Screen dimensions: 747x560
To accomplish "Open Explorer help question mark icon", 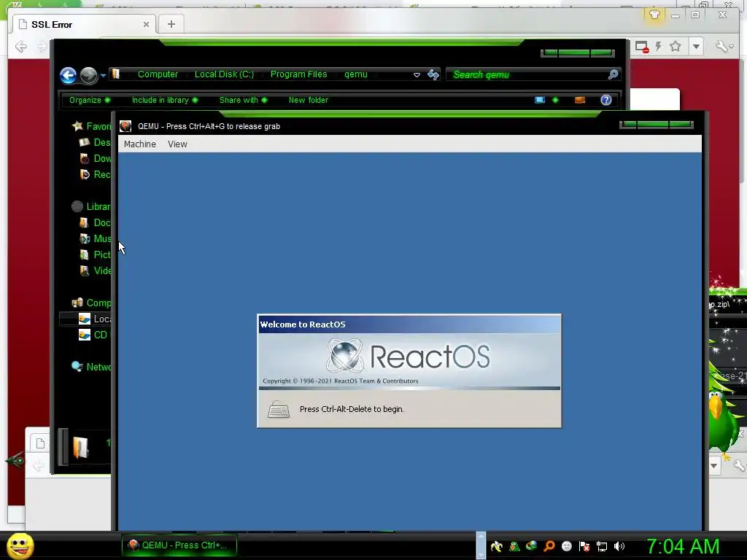I will click(x=606, y=100).
